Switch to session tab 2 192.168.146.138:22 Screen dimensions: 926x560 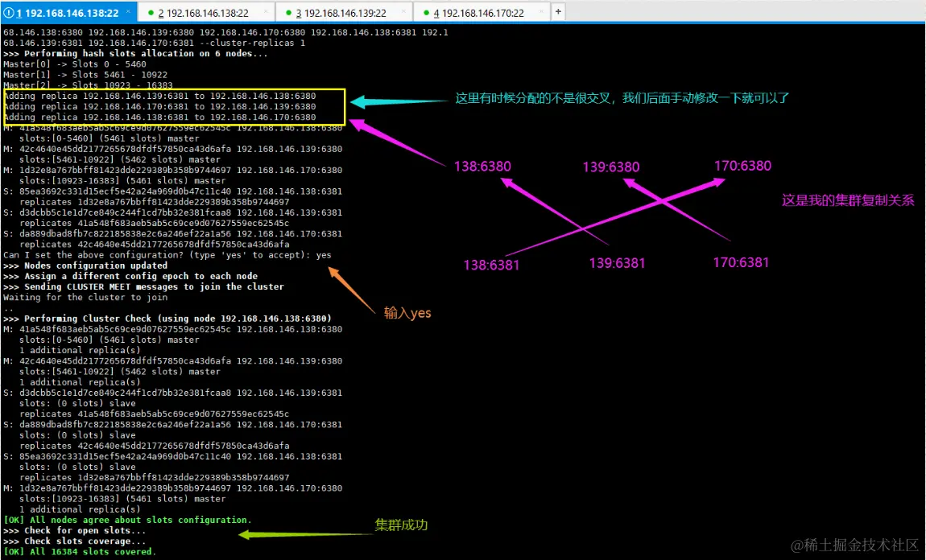205,12
